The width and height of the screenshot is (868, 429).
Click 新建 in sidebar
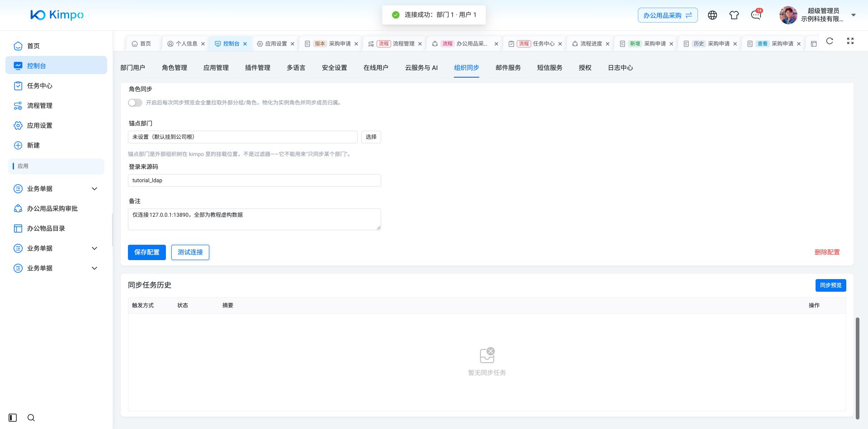56,145
